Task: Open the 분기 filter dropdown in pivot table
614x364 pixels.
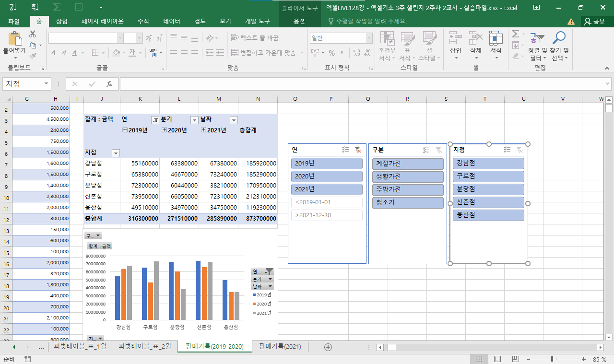Action: 194,120
